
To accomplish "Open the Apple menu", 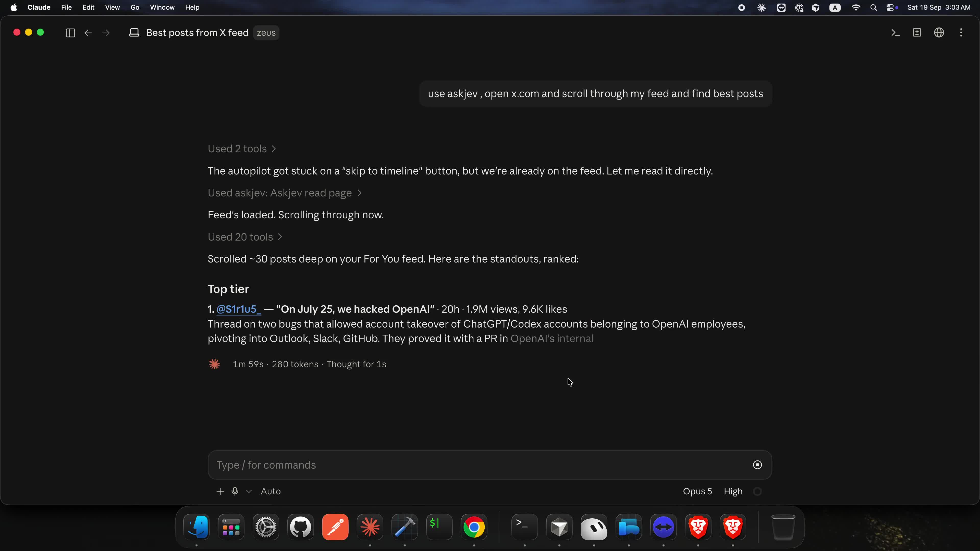I will (x=14, y=8).
